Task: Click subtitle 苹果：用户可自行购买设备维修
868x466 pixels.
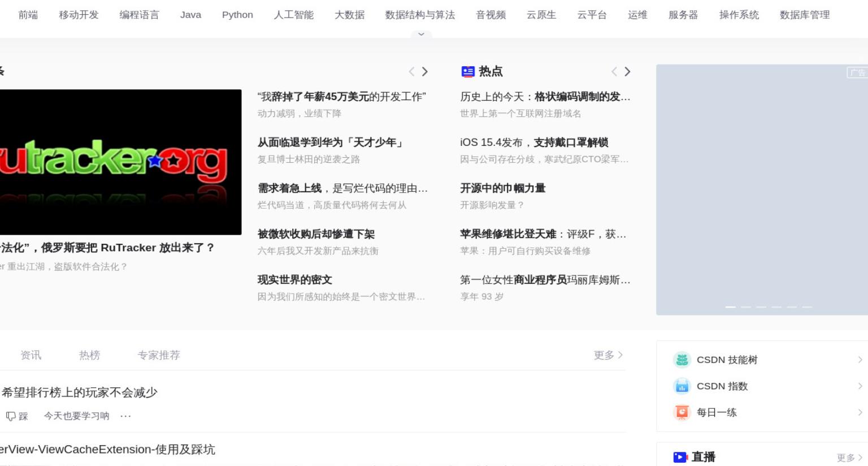Action: [526, 251]
